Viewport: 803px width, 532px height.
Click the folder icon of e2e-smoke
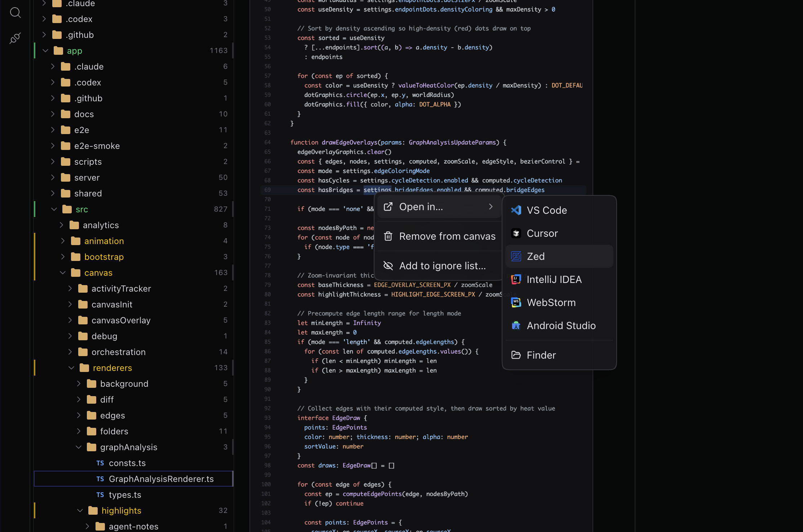point(66,146)
